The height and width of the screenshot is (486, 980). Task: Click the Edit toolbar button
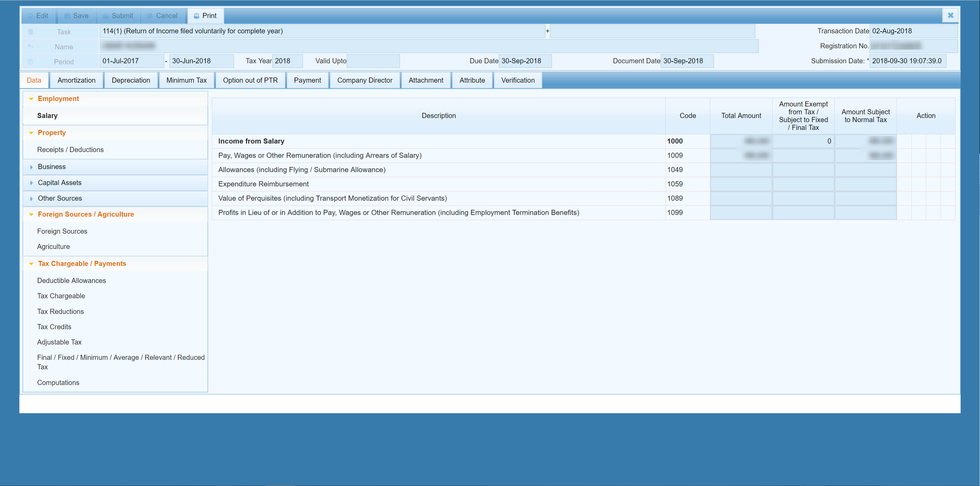(38, 16)
